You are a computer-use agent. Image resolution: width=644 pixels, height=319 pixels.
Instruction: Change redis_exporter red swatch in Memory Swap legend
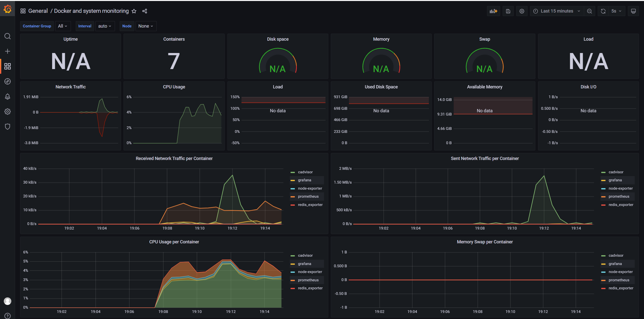pyautogui.click(x=603, y=288)
